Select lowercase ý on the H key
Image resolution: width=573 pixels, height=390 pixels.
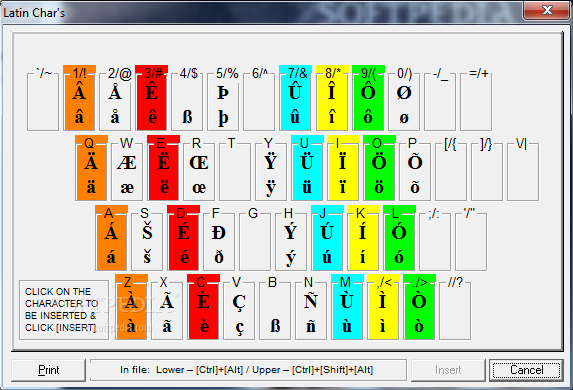pos(291,258)
